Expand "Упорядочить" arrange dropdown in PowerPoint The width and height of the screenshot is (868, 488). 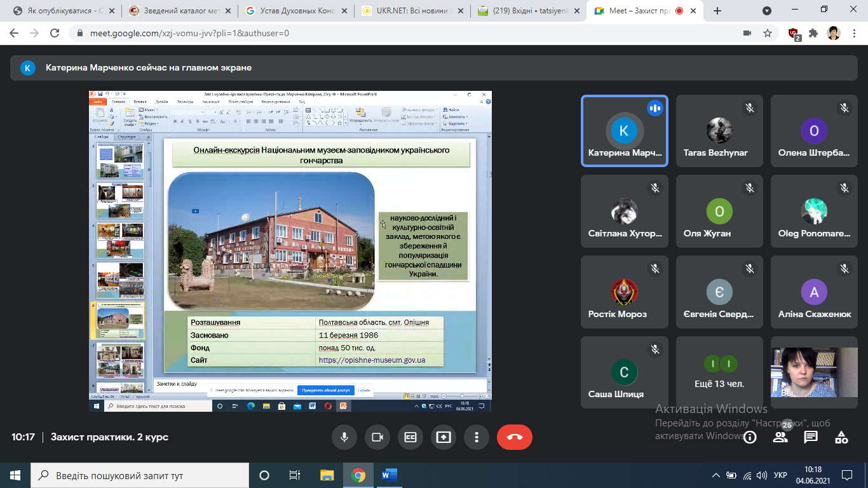360,116
